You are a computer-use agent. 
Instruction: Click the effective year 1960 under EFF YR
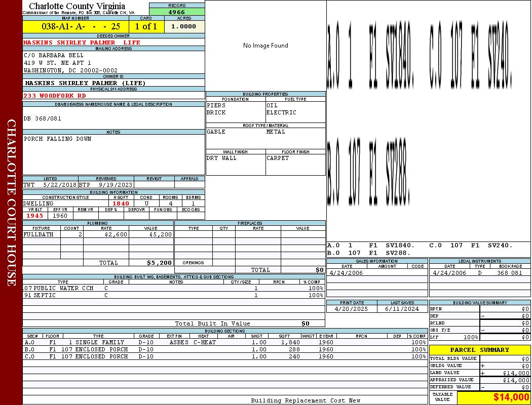60,216
